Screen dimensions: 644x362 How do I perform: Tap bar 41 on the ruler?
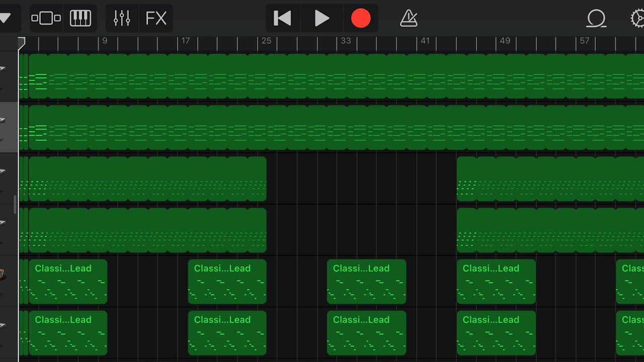click(x=425, y=41)
